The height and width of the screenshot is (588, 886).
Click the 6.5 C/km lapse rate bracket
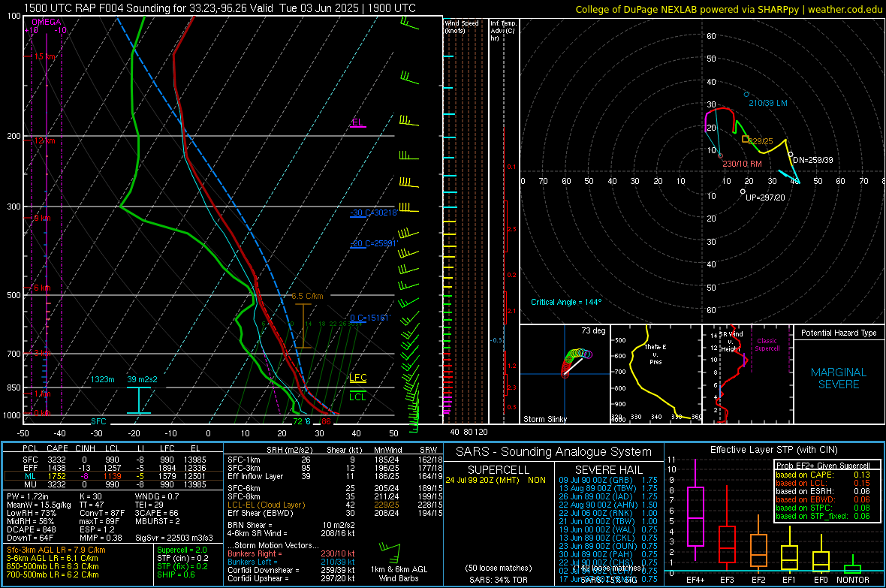pos(303,326)
